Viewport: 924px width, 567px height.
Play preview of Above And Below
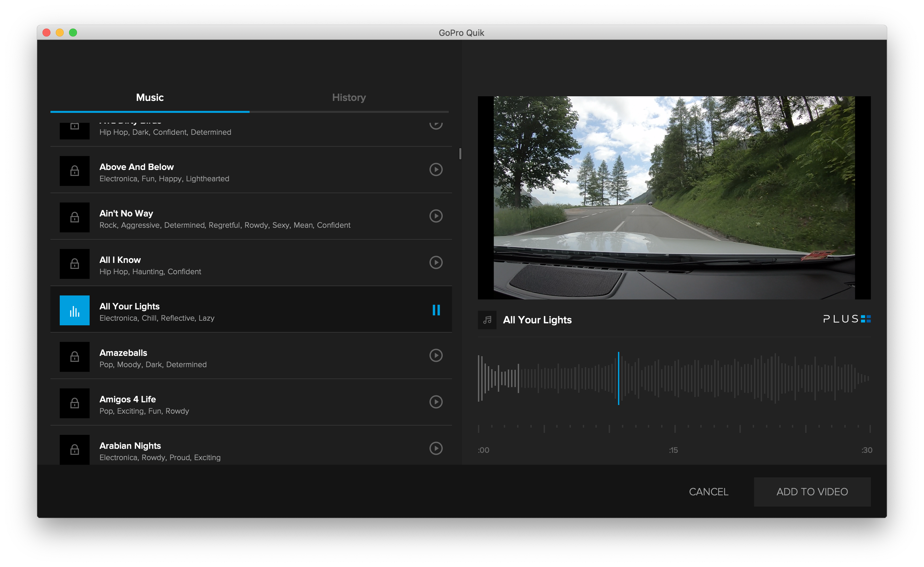click(435, 170)
